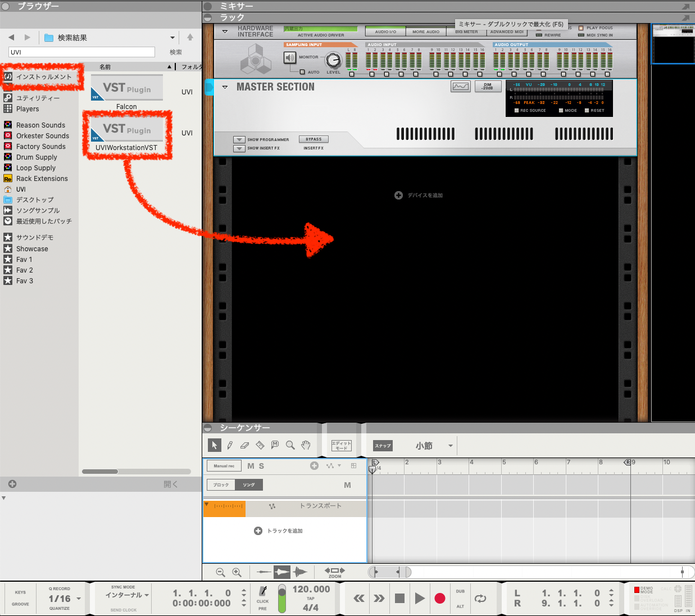Toggle the MODE checkbox on master meter

(x=561, y=111)
